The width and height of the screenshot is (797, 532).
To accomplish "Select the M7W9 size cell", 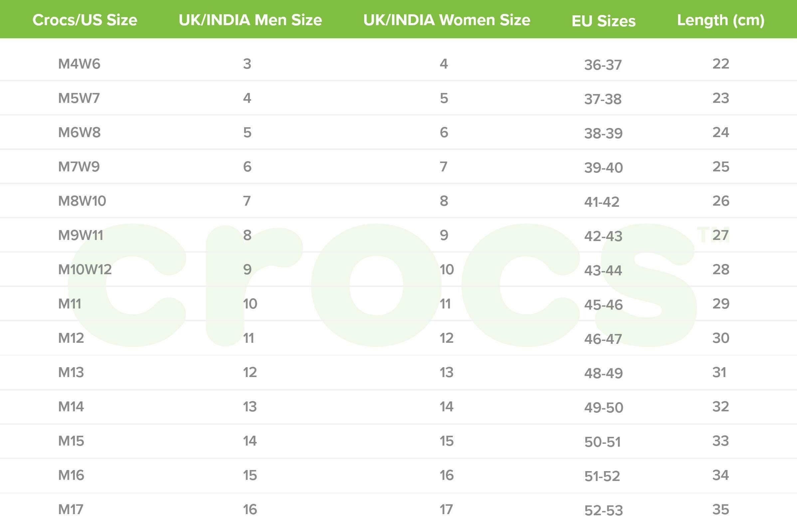I will click(79, 167).
